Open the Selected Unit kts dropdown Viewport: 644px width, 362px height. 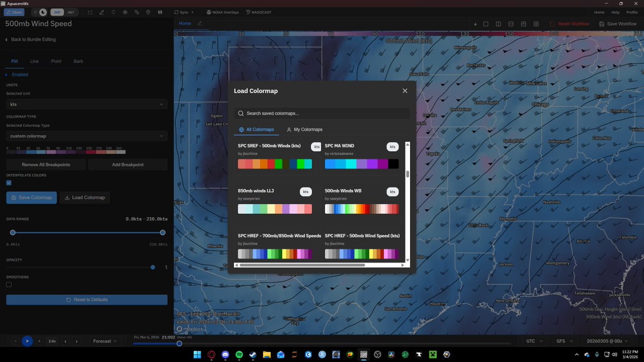click(86, 105)
